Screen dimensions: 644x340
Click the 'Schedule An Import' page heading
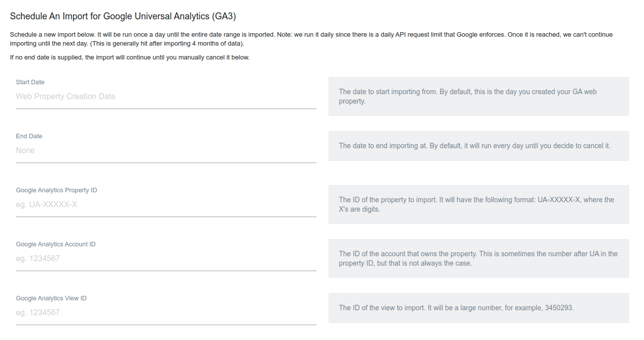pyautogui.click(x=123, y=16)
